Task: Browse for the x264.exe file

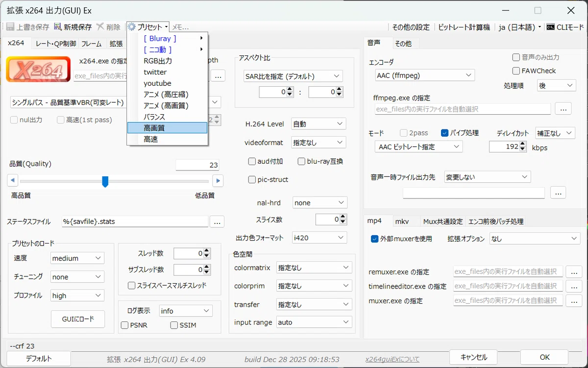Action: 218,75
